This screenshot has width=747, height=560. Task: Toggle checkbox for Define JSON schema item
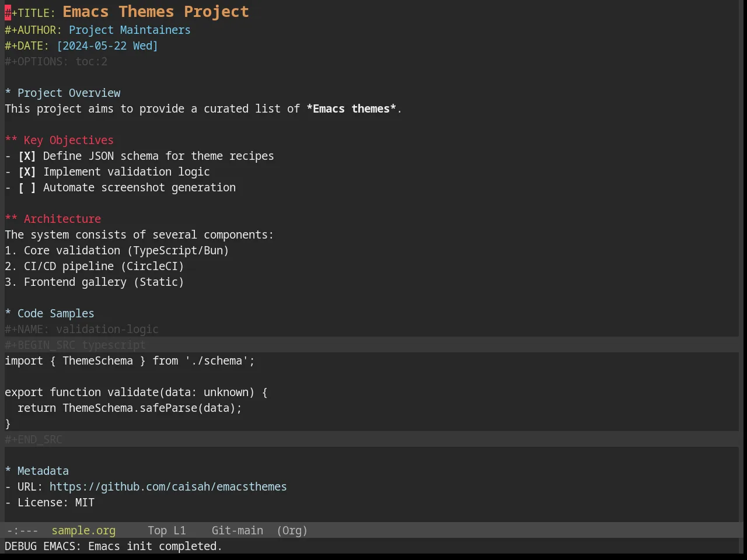pyautogui.click(x=27, y=156)
